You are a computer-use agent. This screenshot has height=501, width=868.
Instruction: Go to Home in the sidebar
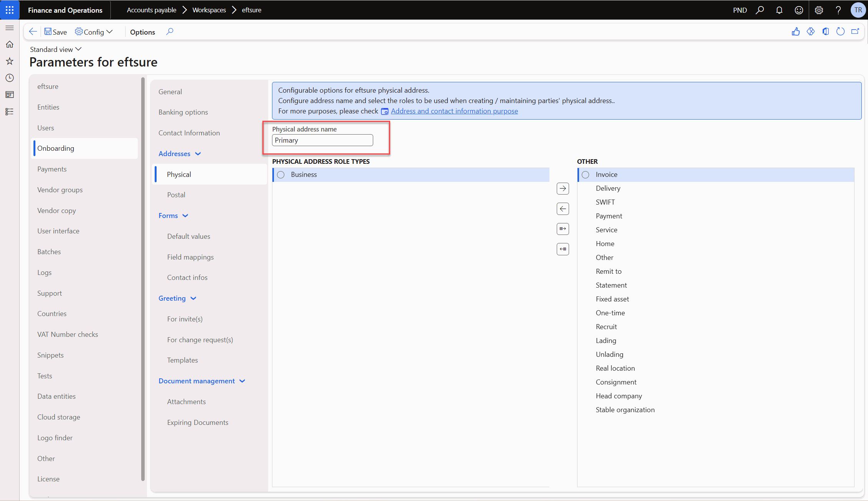(10, 45)
